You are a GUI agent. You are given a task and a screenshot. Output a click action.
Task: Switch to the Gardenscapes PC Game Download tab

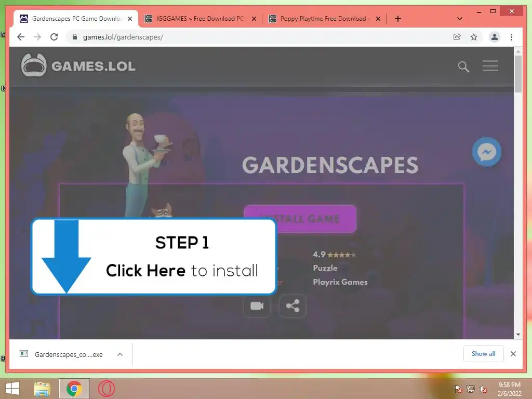[x=76, y=19]
